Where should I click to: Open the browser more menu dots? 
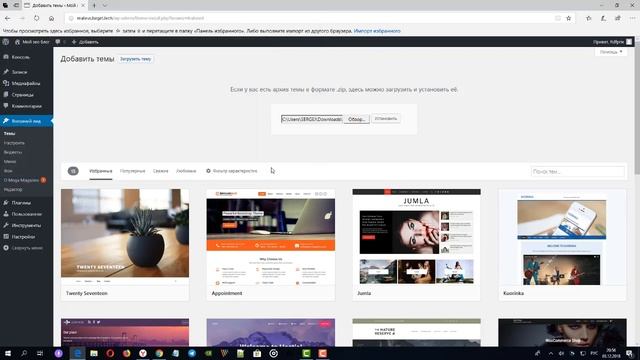click(x=632, y=18)
